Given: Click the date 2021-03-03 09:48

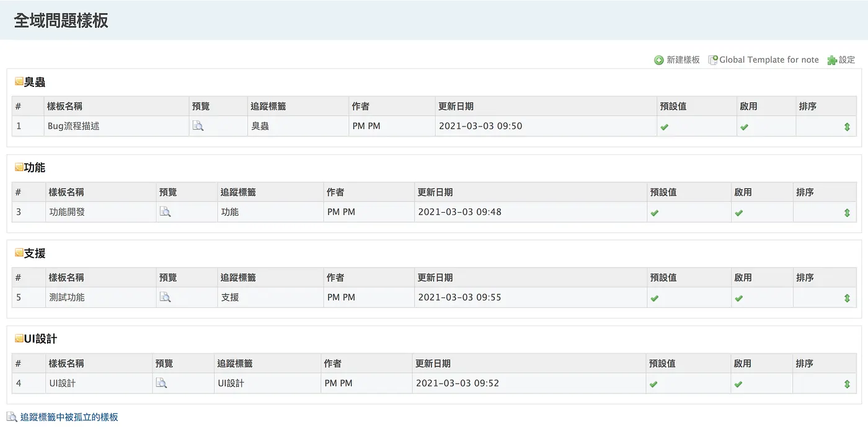Looking at the screenshot, I should point(459,212).
